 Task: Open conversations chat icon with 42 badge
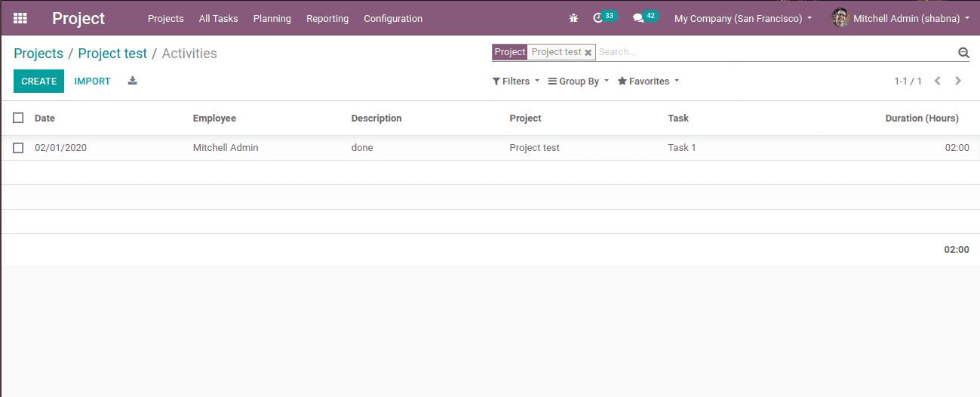(645, 17)
